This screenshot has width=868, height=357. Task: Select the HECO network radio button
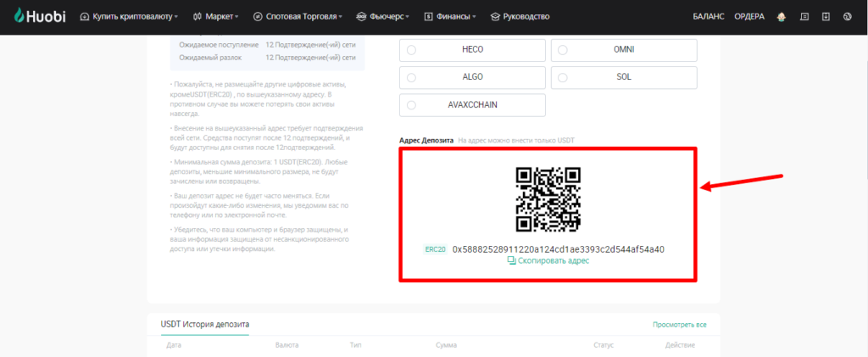tap(412, 50)
